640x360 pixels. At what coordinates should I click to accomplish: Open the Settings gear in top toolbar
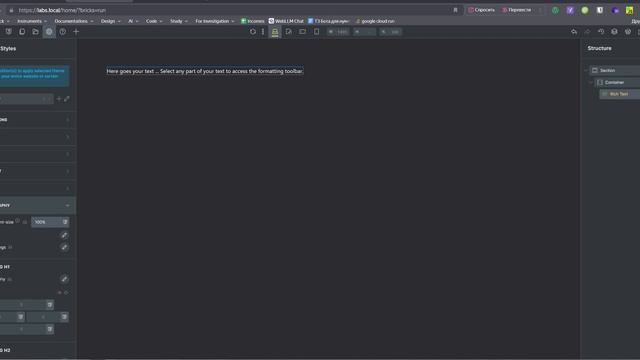click(49, 31)
